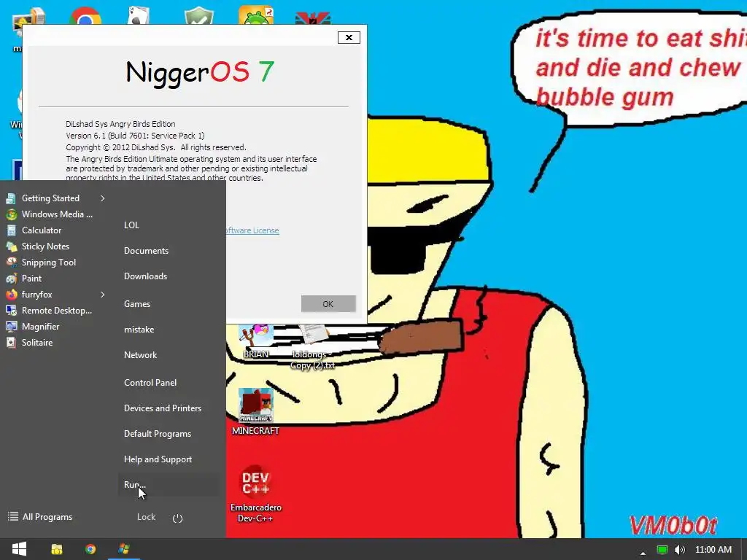This screenshot has width=747, height=560.
Task: Open Default Programs
Action: [158, 434]
